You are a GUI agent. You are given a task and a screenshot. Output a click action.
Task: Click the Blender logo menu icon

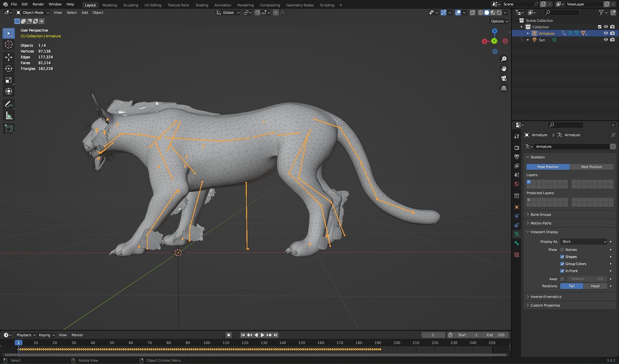5,4
